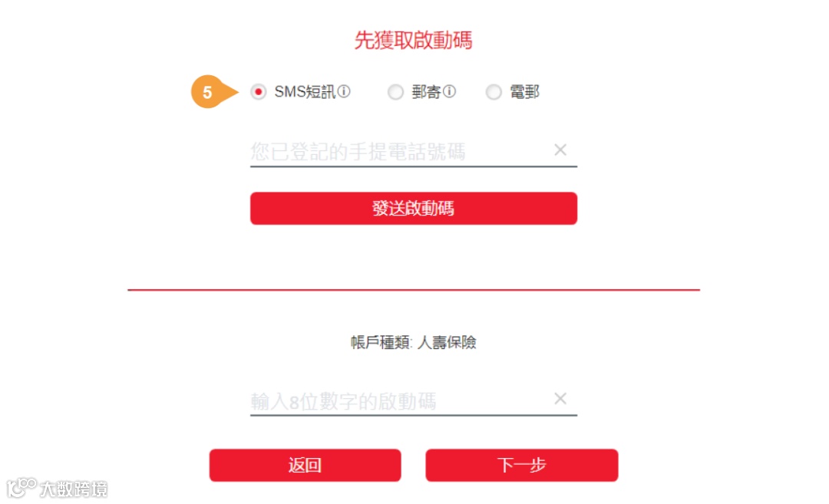The width and height of the screenshot is (829, 504).
Task: Click the 發送啟動碼 button
Action: coord(414,208)
